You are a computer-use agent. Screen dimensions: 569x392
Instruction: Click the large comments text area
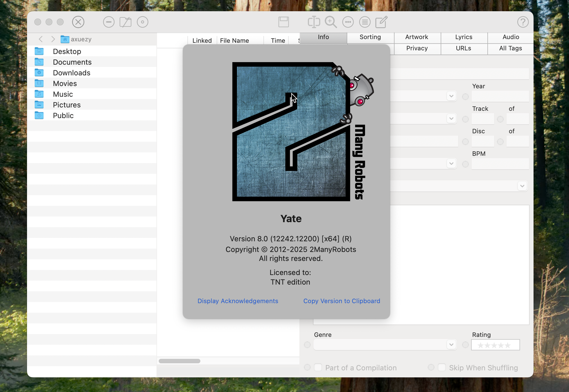460,265
